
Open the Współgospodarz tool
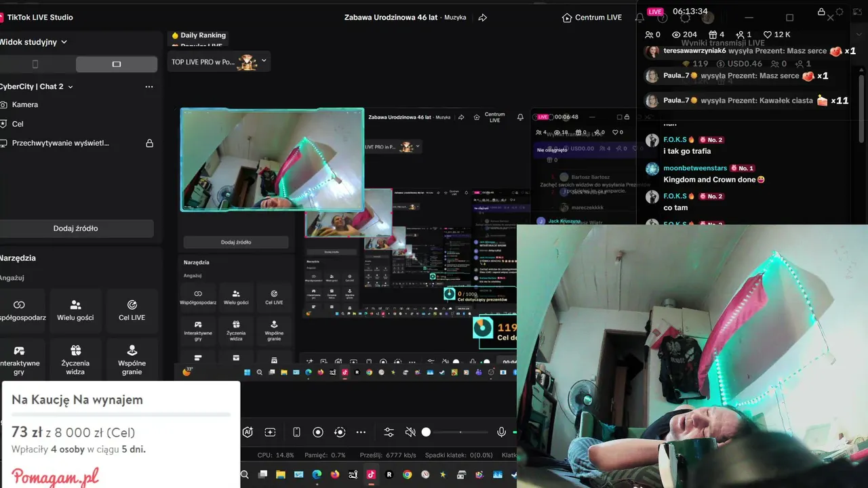click(x=21, y=311)
